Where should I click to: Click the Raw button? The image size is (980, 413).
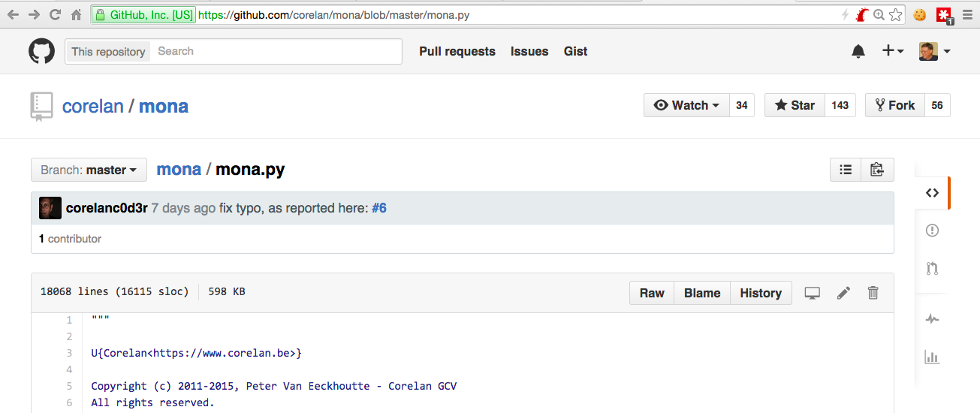[x=652, y=293]
